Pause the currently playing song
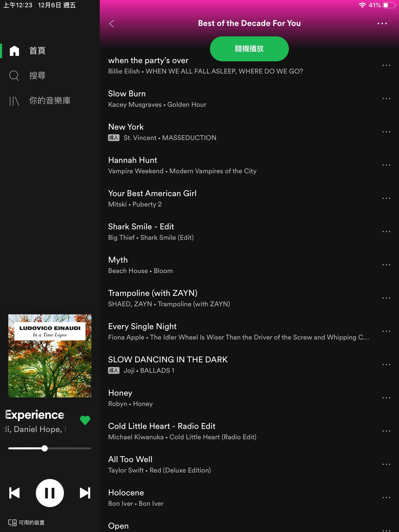 [x=50, y=493]
